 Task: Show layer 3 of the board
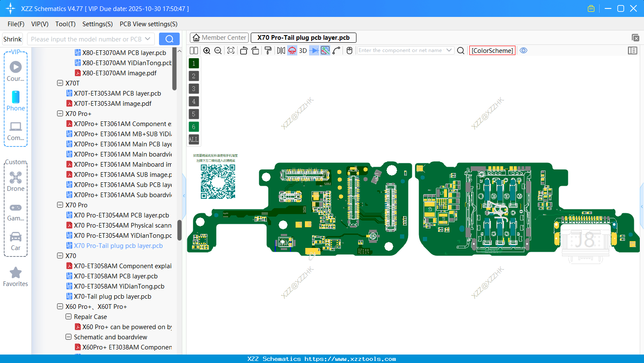pos(194,88)
